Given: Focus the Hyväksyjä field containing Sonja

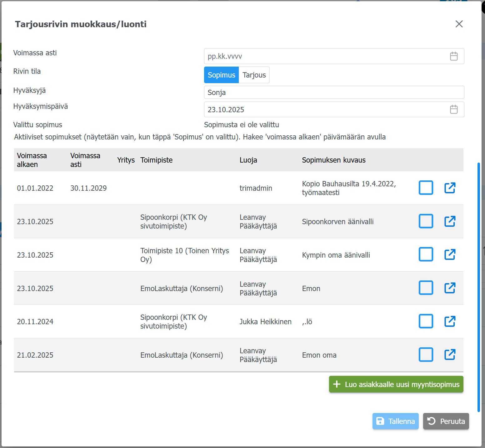Looking at the screenshot, I should (334, 93).
